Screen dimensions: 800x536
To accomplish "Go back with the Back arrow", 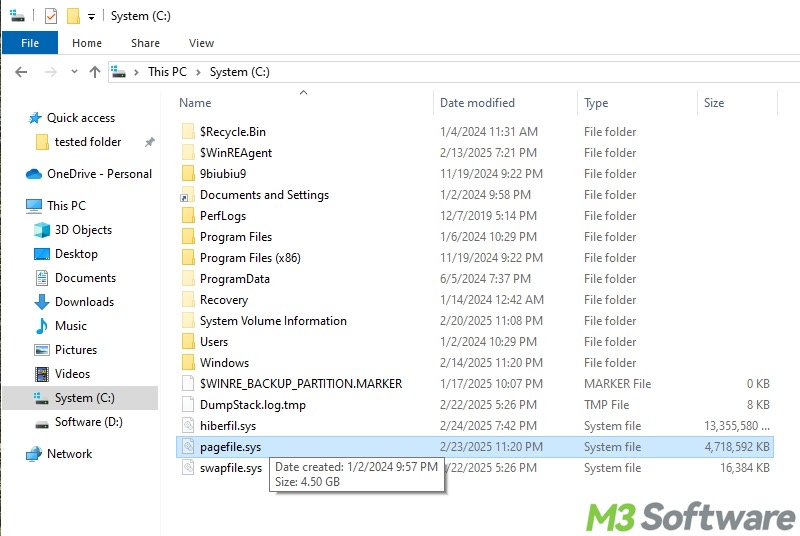I will click(x=21, y=72).
